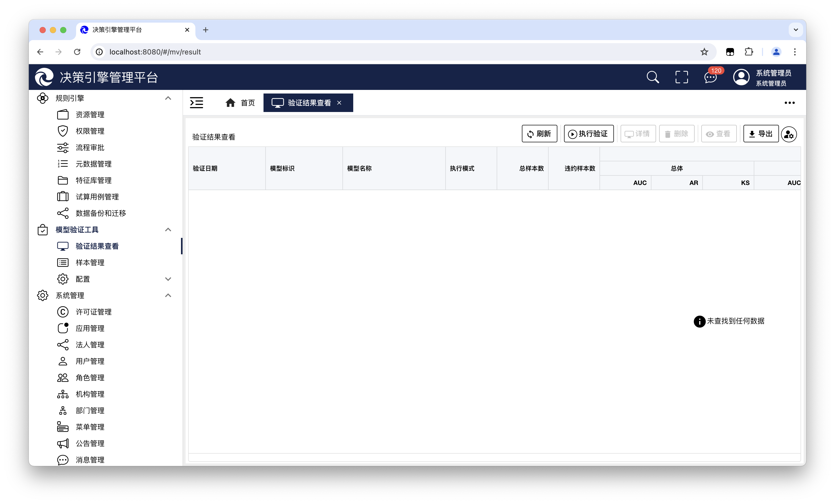Toggle fullscreen mode icon in header
Image resolution: width=835 pixels, height=504 pixels.
(682, 77)
